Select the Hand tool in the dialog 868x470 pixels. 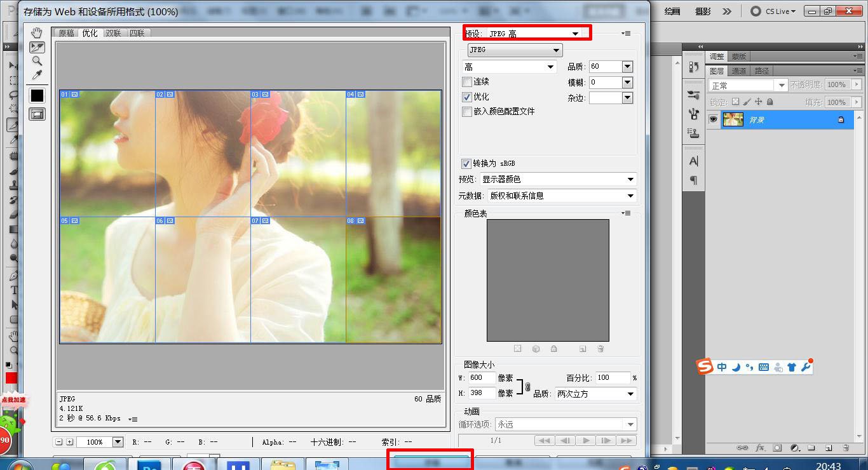pos(37,33)
